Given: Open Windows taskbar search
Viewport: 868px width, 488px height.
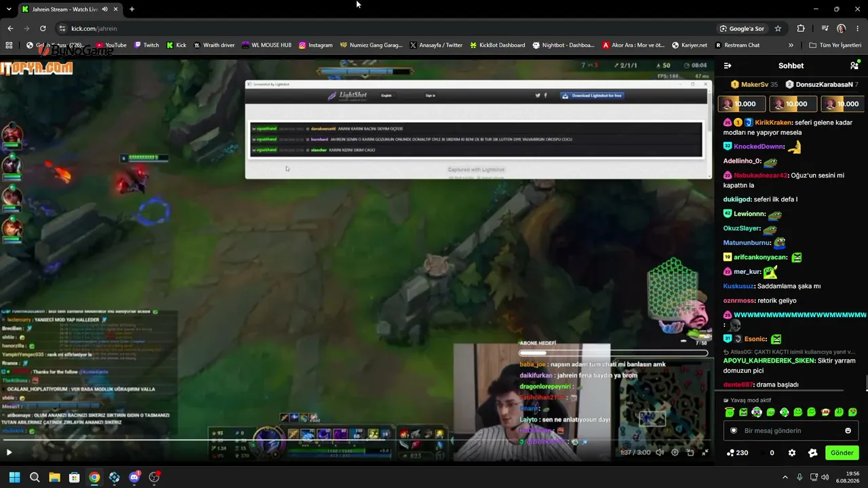Looking at the screenshot, I should click(x=35, y=477).
